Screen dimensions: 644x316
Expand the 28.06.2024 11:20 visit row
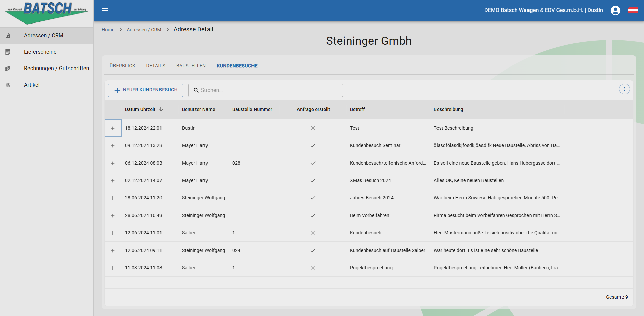point(113,198)
